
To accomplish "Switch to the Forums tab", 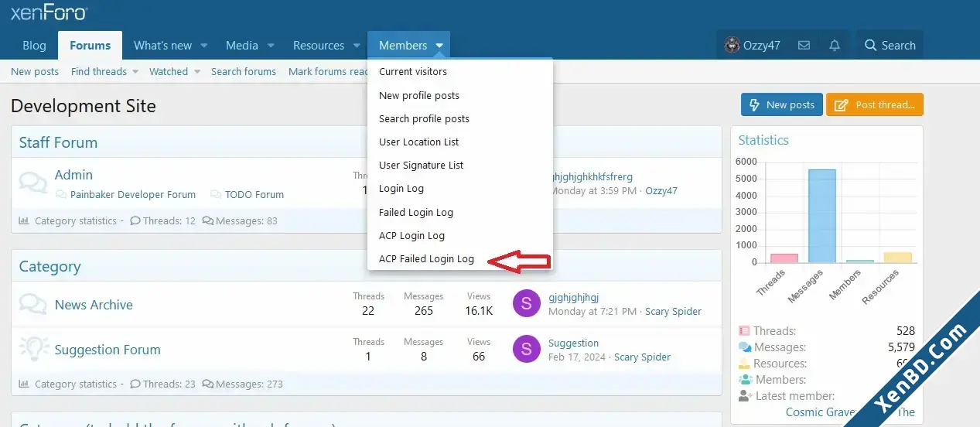I will click(90, 46).
